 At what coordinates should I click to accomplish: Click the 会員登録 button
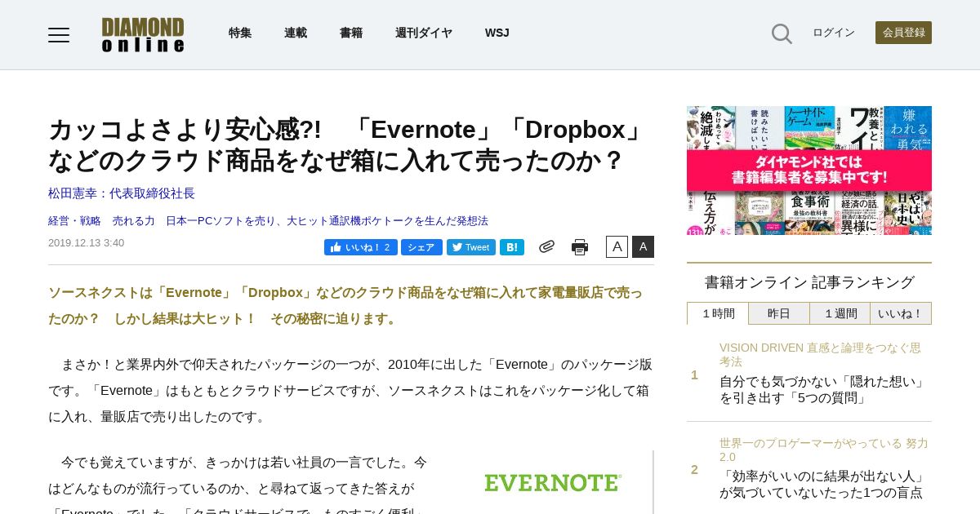[x=903, y=33]
